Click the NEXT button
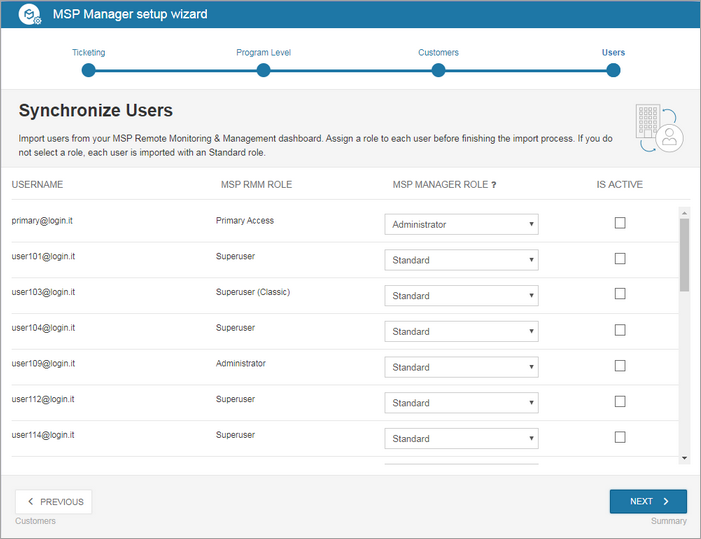Image resolution: width=701 pixels, height=539 pixels. tap(648, 501)
